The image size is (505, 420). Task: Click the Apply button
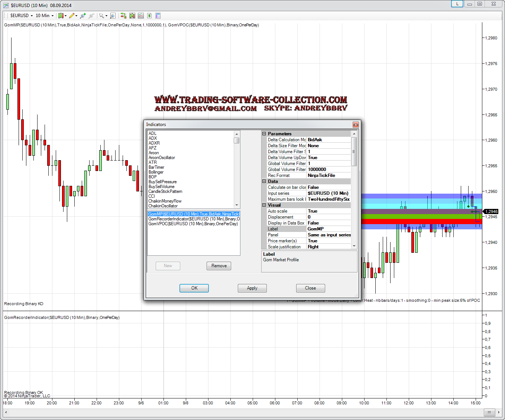click(252, 288)
